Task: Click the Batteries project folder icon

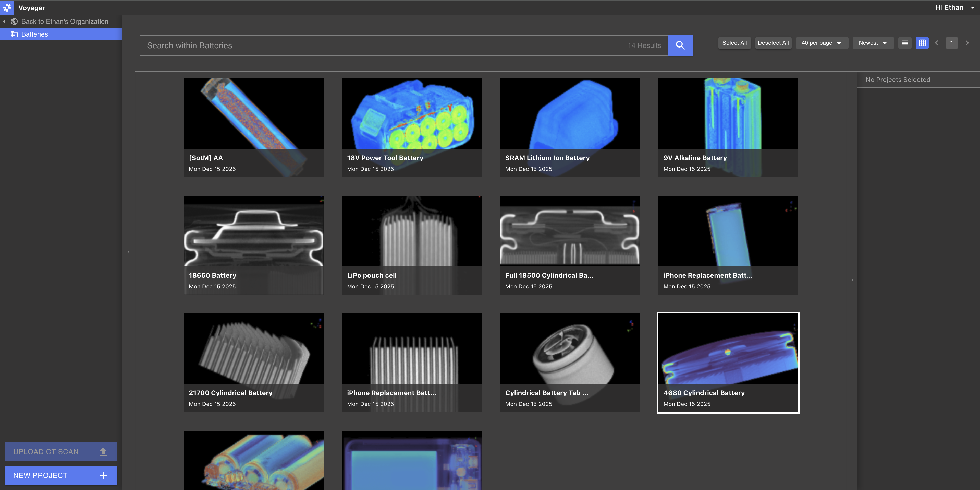Action: [x=15, y=34]
